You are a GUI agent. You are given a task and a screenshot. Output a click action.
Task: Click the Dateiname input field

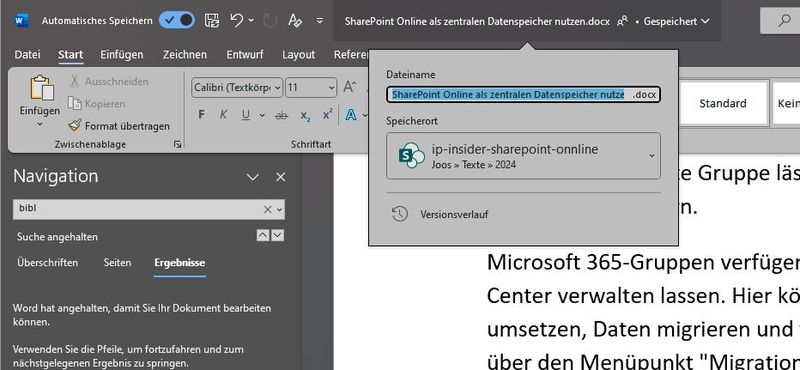tap(523, 95)
